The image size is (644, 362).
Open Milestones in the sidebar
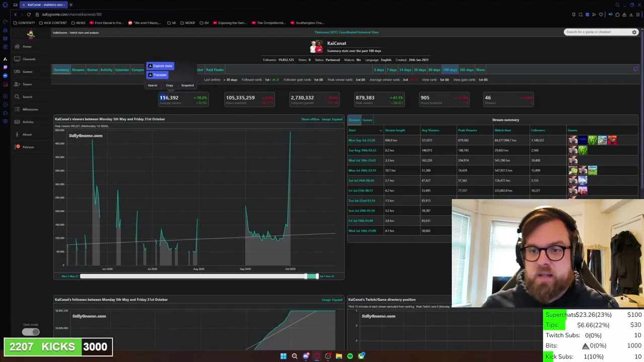(x=30, y=110)
